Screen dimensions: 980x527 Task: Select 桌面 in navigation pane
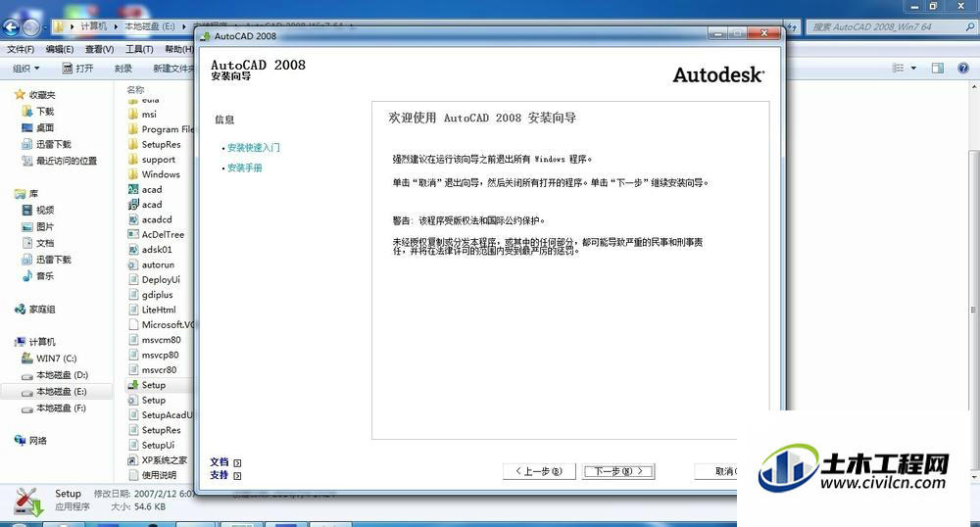click(x=38, y=127)
